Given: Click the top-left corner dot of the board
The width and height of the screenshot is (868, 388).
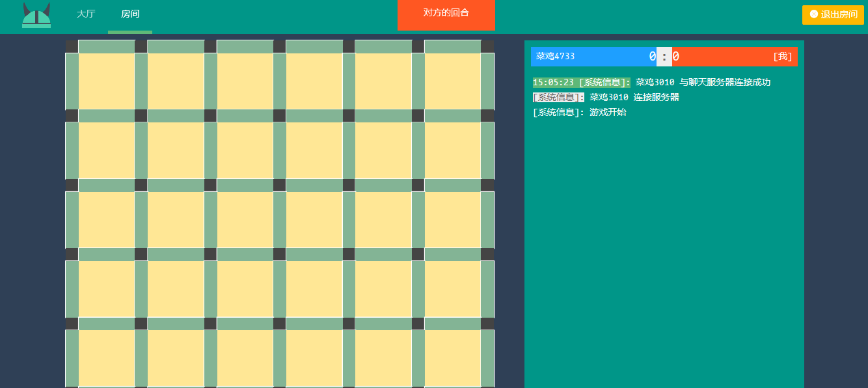Looking at the screenshot, I should (72, 46).
